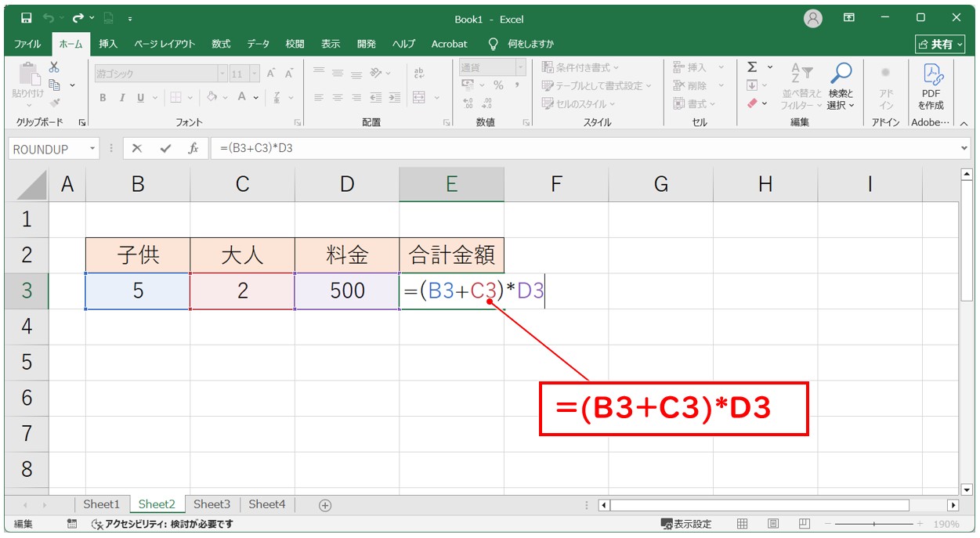This screenshot has height=538, width=980.
Task: Click zoom in plus button
Action: (920, 524)
